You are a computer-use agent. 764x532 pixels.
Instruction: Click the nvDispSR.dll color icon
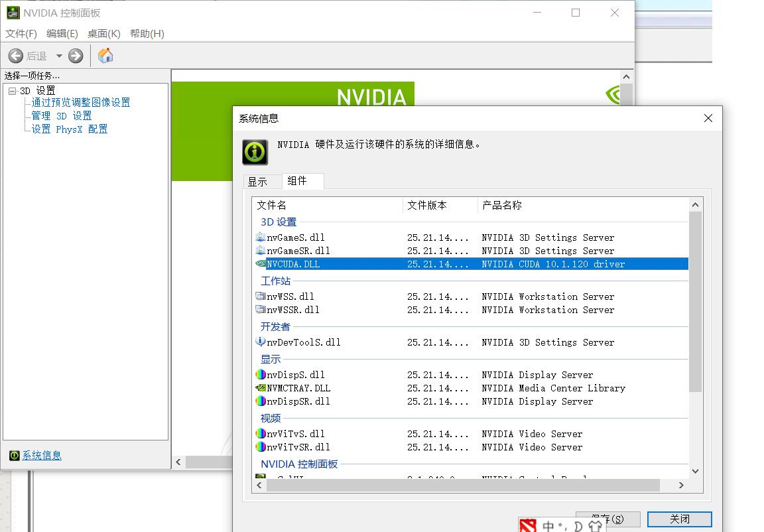(261, 401)
